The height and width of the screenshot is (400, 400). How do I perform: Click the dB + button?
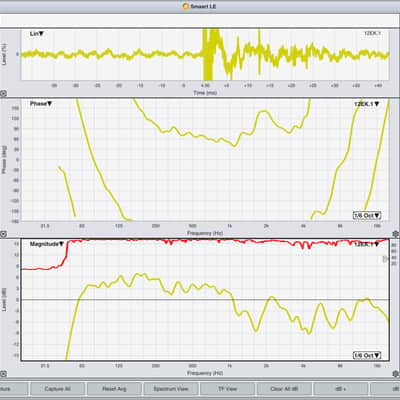[x=341, y=389]
